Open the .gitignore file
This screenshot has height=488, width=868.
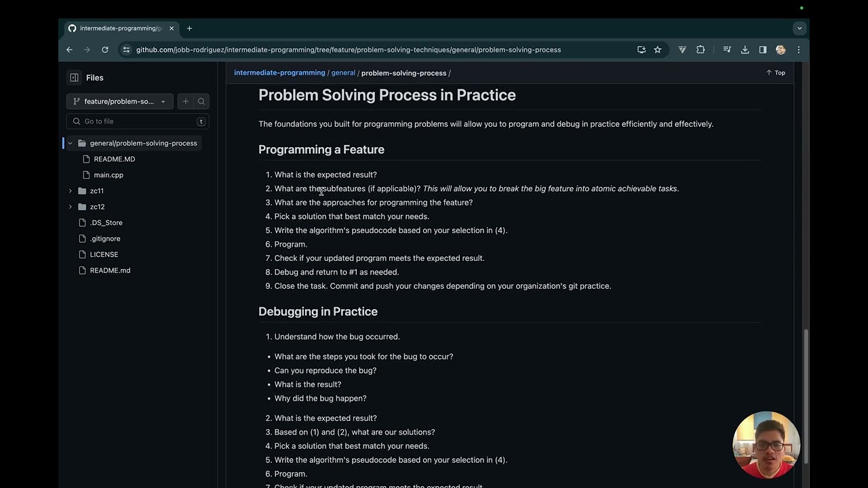tap(105, 239)
